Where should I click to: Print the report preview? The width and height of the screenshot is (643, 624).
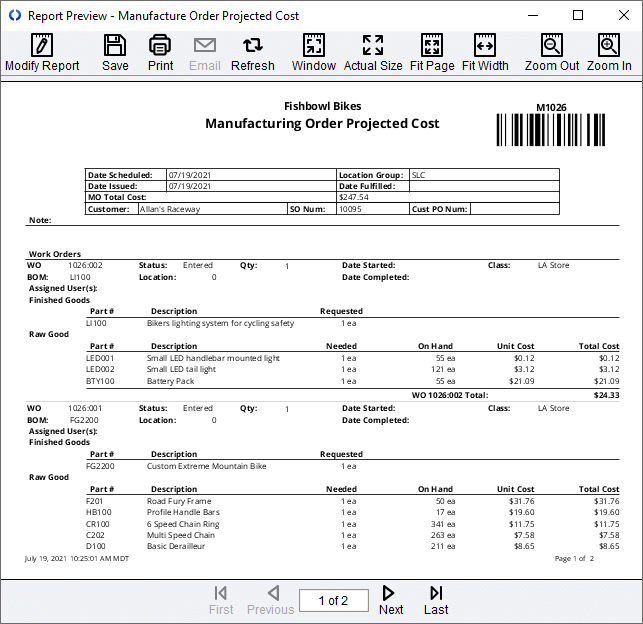pos(160,53)
